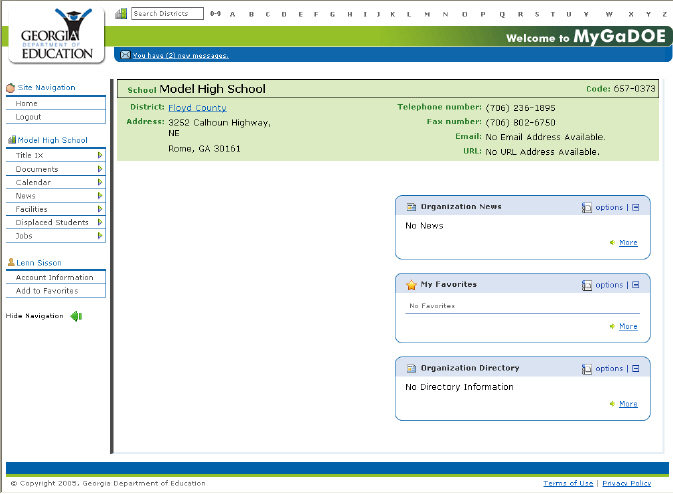Open options link in Organization Directory
Image resolution: width=673 pixels, height=494 pixels.
pos(609,369)
